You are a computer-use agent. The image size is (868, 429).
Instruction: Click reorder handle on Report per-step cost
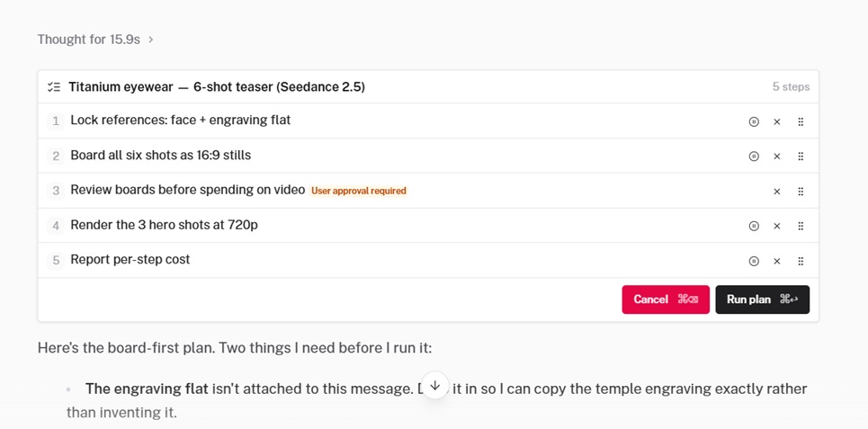pos(801,262)
